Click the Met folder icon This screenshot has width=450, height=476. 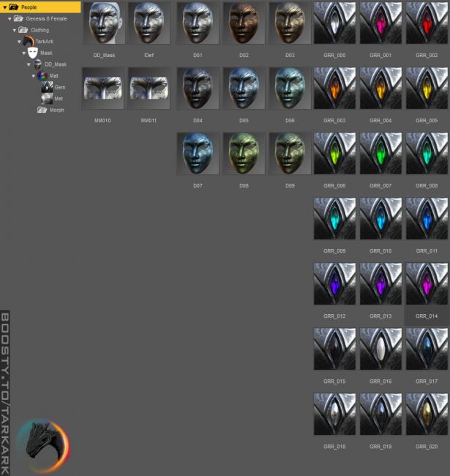pyautogui.click(x=47, y=98)
